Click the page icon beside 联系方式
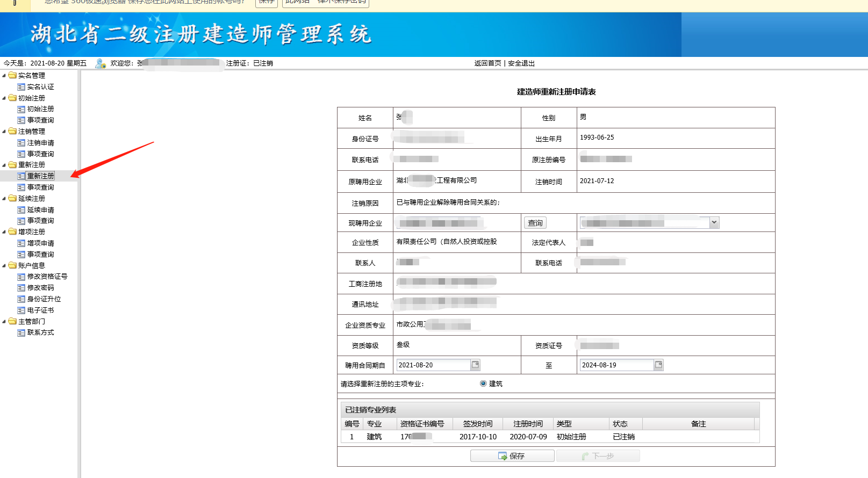This screenshot has width=868, height=478. coord(21,332)
